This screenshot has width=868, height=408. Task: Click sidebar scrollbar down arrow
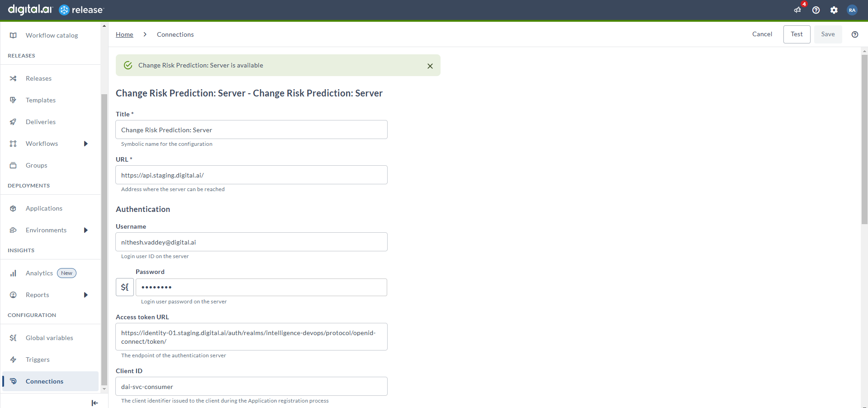104,389
